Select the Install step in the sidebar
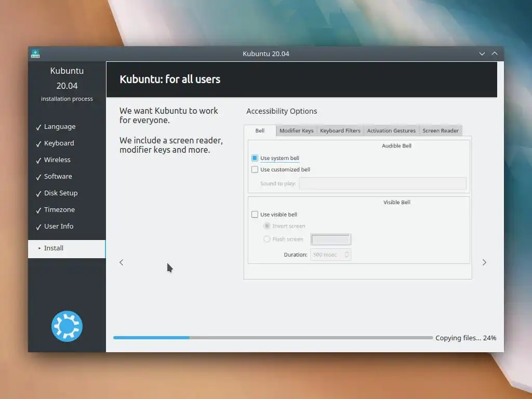Viewport: 532px width, 399px height. tap(67, 249)
